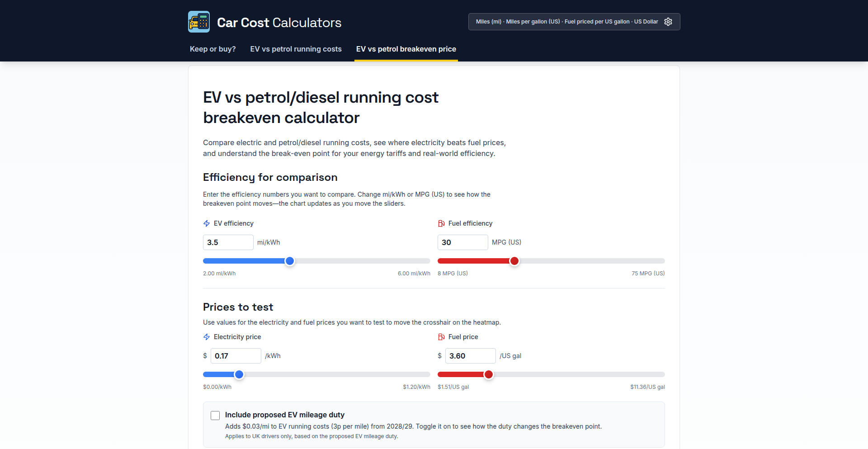Switch to the Keep or buy? tab
Screen dimensions: 868x449
[x=212, y=49]
